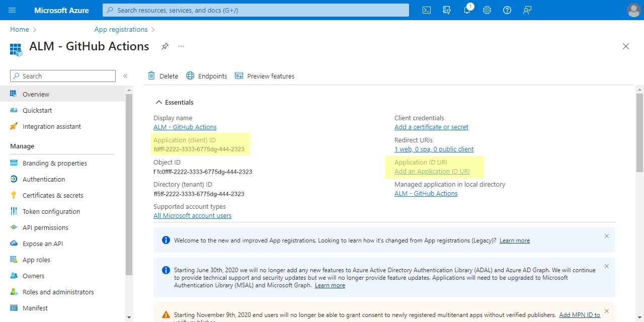Pin ALM - GitHub Actions to dashboard
644x322 pixels.
tap(165, 46)
